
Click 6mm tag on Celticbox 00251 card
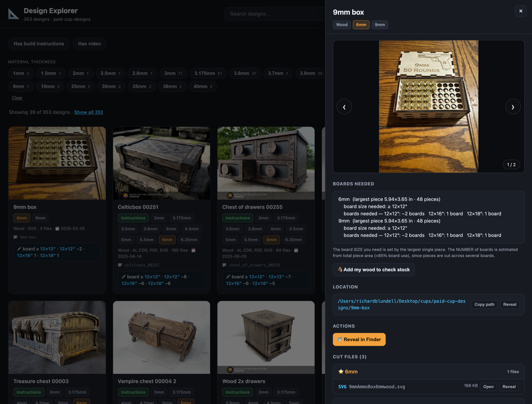coord(167,240)
